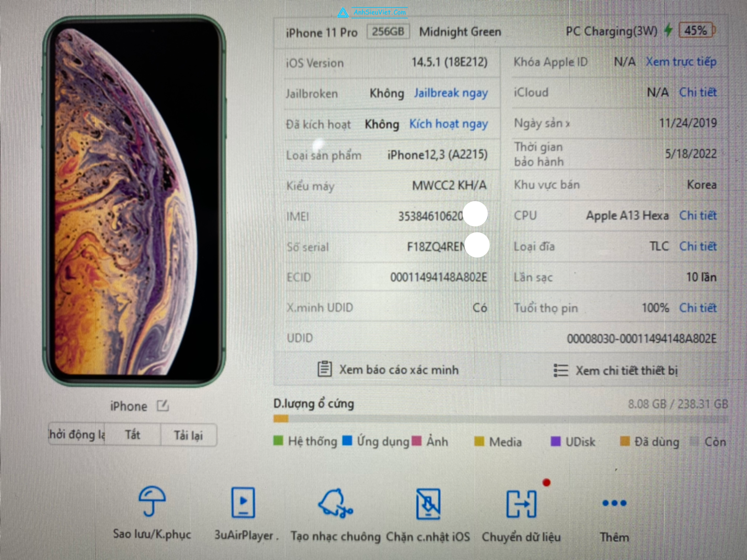Viewport: 747px width, 560px height.
Task: Click the green charging bolt icon
Action: pos(668,30)
